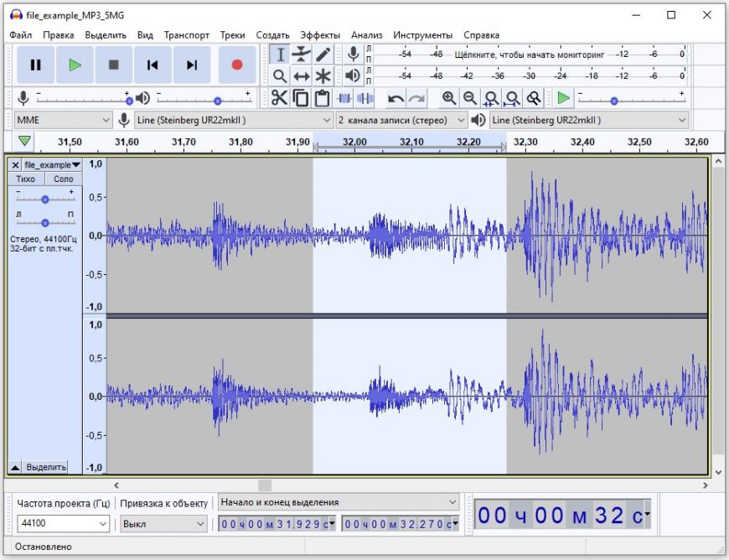Click the Skip to Start button
729x560 pixels.
pyautogui.click(x=153, y=65)
